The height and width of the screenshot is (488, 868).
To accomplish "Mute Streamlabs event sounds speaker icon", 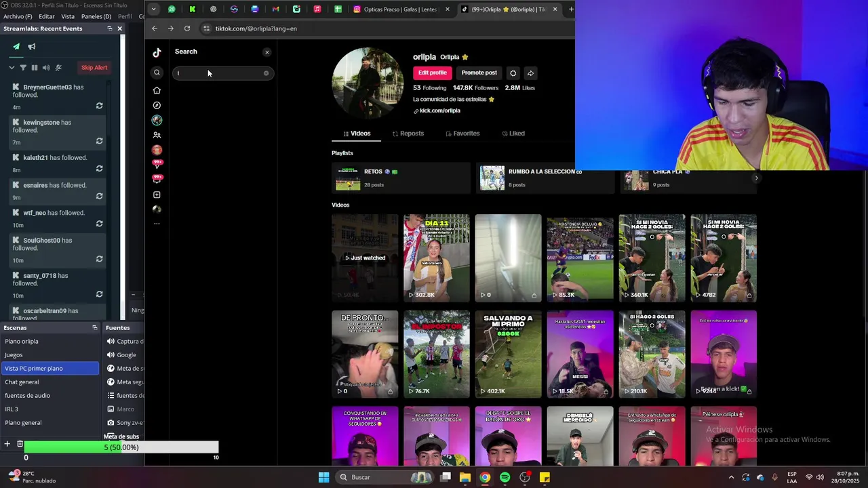I will (46, 68).
